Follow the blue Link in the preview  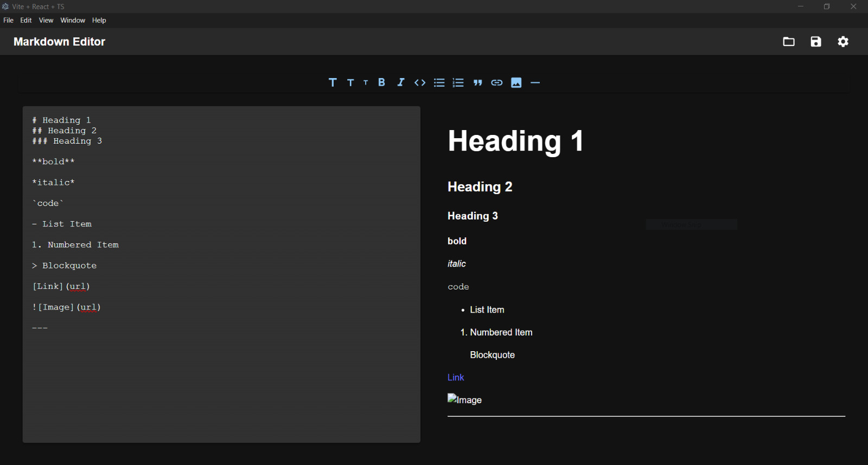456,377
